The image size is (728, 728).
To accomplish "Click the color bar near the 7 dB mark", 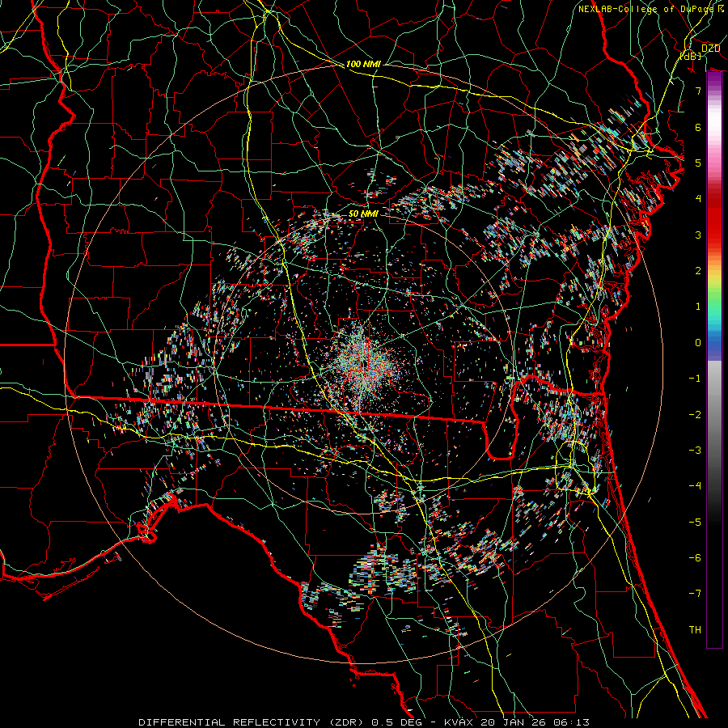I will click(714, 91).
